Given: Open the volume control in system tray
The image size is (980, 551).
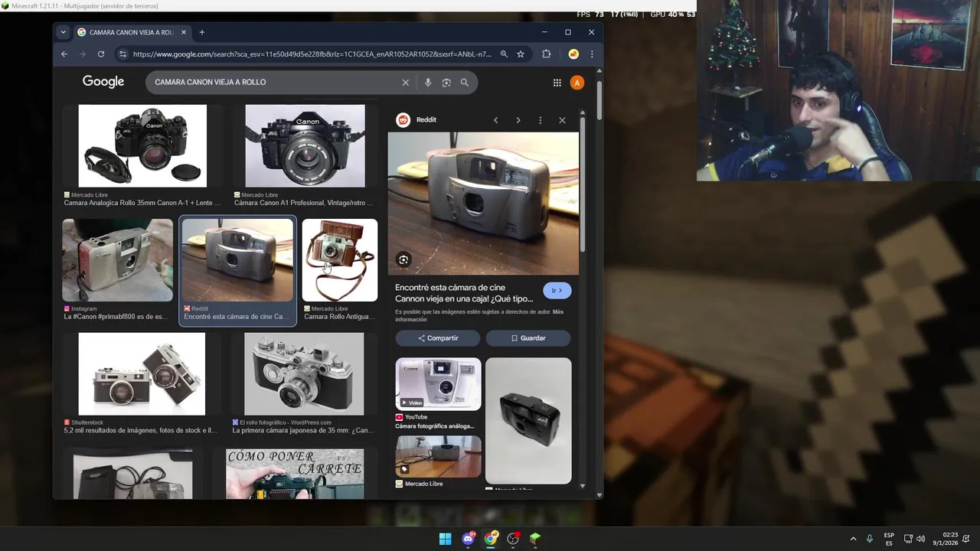Looking at the screenshot, I should click(x=920, y=539).
